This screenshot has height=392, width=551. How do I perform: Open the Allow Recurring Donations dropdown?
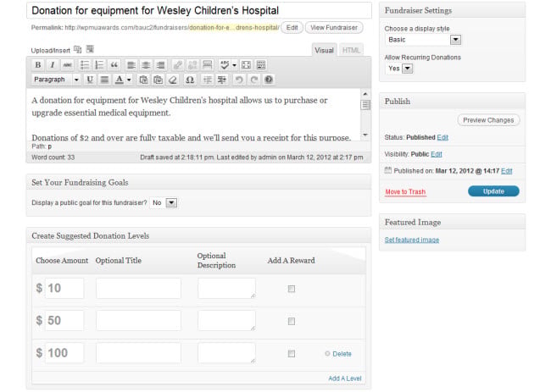(x=399, y=69)
